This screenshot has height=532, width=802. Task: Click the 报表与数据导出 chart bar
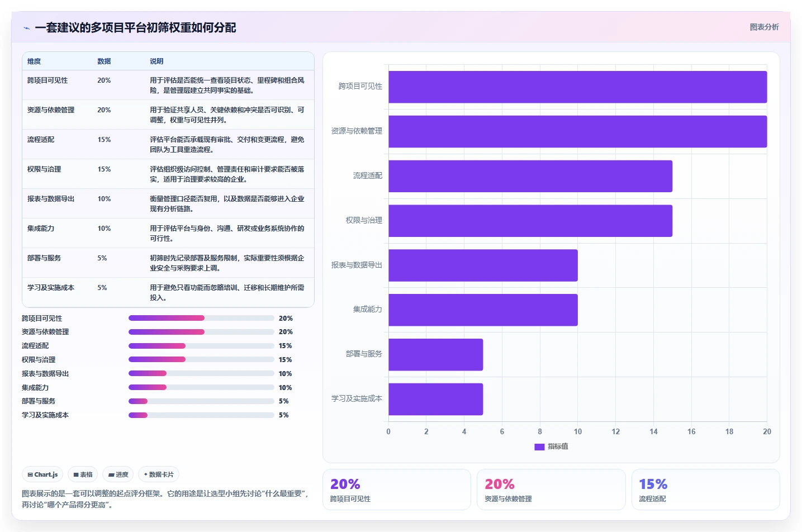point(483,265)
